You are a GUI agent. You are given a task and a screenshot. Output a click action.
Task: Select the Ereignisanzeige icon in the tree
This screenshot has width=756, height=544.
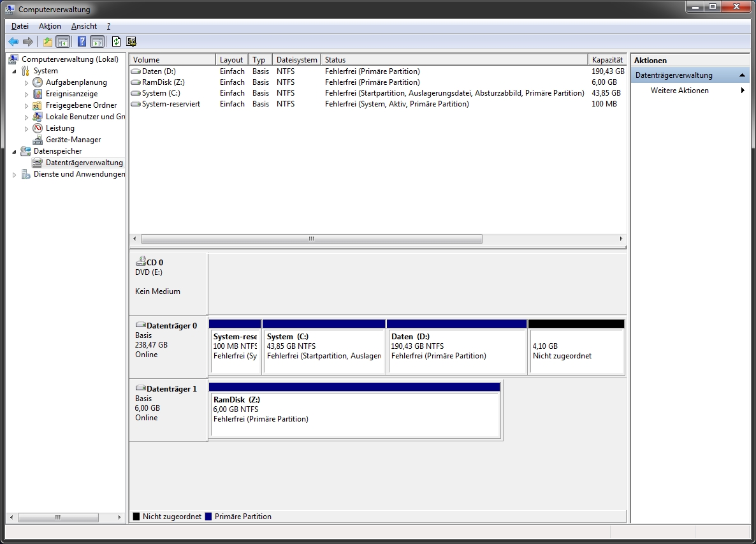38,94
